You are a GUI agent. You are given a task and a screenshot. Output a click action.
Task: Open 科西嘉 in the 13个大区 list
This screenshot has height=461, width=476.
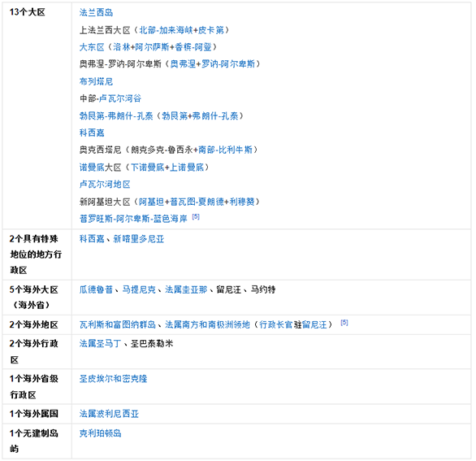[x=92, y=133]
